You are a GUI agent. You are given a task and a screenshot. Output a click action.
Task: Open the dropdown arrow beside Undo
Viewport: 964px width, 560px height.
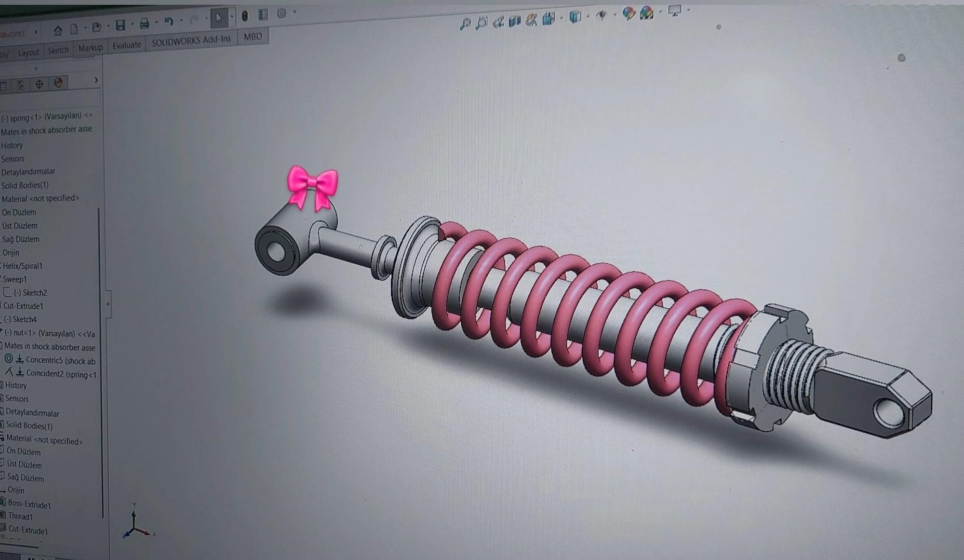[x=181, y=21]
